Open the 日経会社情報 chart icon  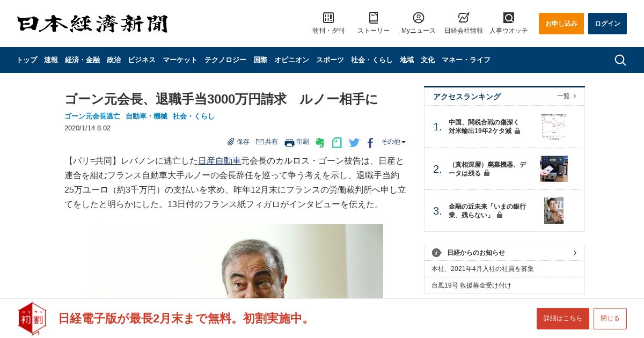click(464, 18)
